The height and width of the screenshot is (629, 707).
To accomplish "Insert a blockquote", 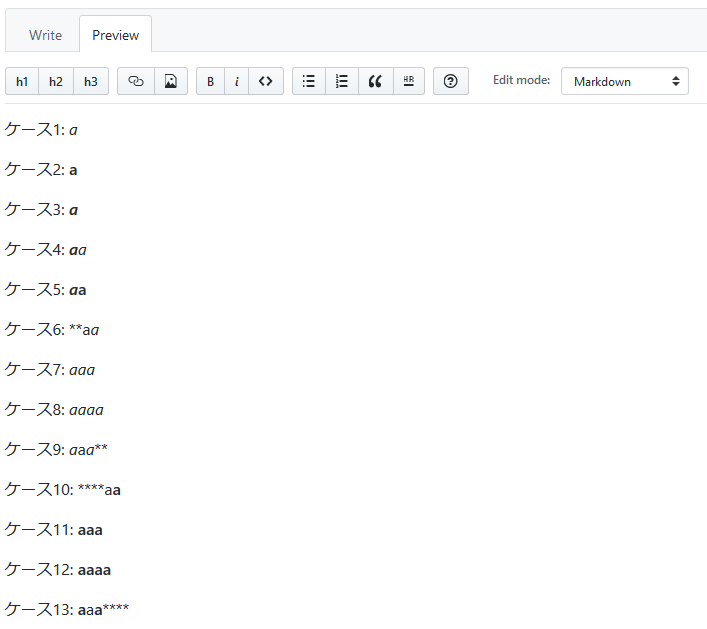I will tap(376, 81).
